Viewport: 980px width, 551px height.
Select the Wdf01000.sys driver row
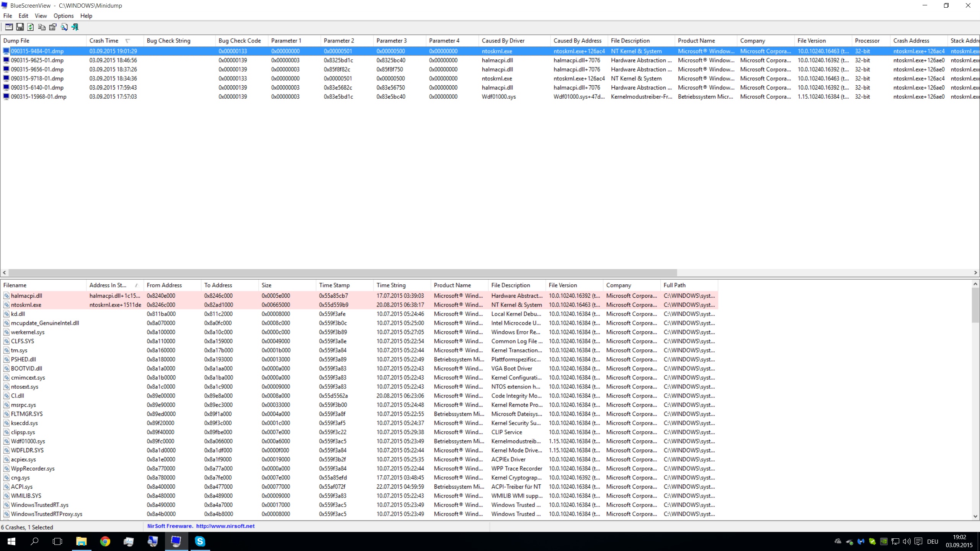[x=28, y=441]
